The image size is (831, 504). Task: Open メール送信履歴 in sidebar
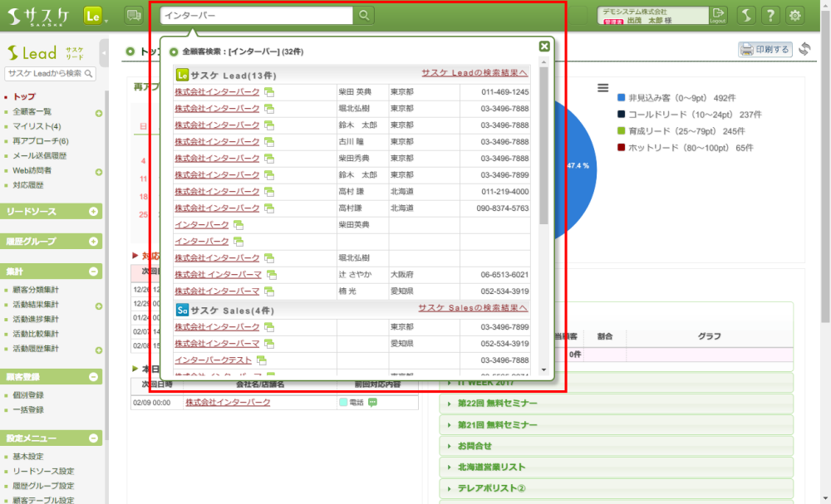click(39, 155)
